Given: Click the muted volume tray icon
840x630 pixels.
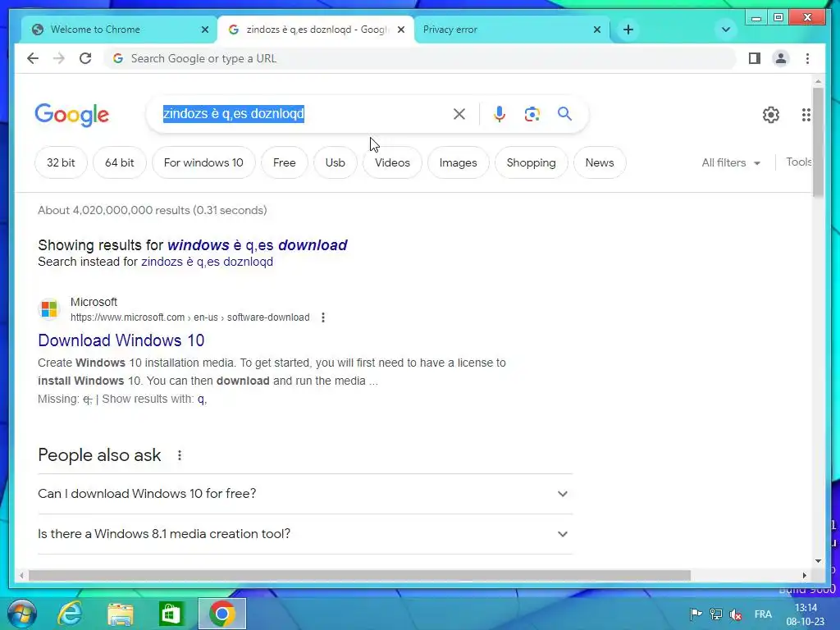Looking at the screenshot, I should (x=736, y=614).
